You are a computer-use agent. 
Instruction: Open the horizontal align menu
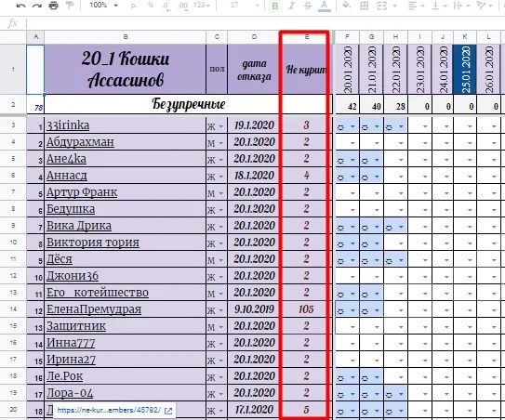coord(416,6)
